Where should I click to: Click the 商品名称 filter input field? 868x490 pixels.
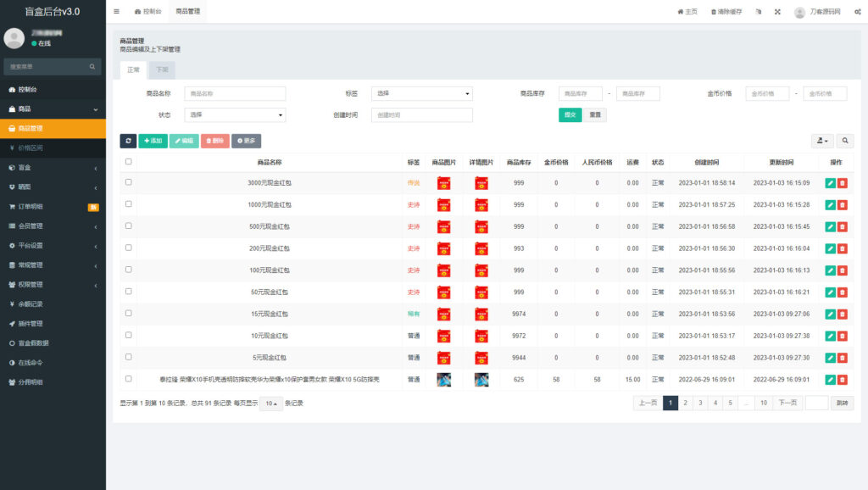tap(235, 94)
